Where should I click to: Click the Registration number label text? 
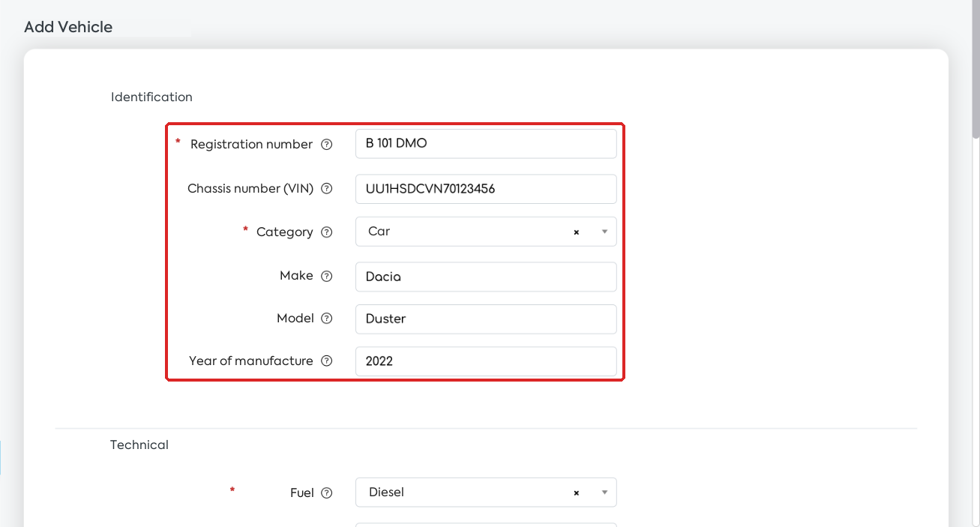coord(251,145)
